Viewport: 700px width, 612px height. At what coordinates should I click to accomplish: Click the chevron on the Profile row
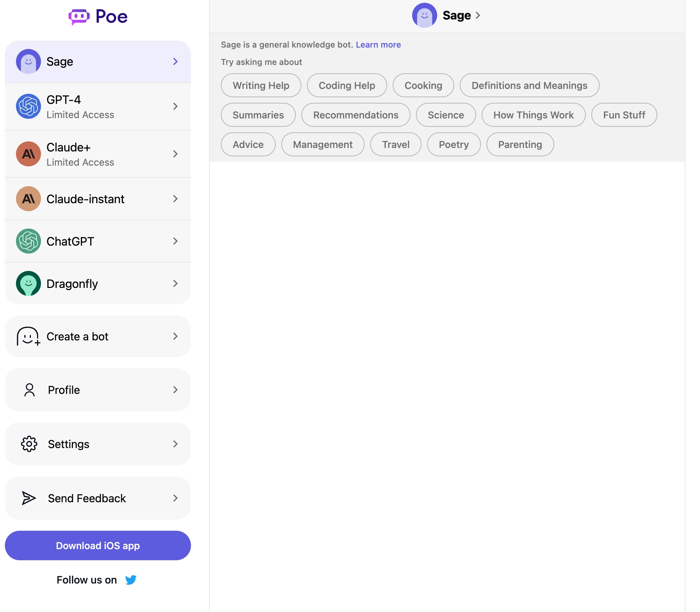(175, 390)
